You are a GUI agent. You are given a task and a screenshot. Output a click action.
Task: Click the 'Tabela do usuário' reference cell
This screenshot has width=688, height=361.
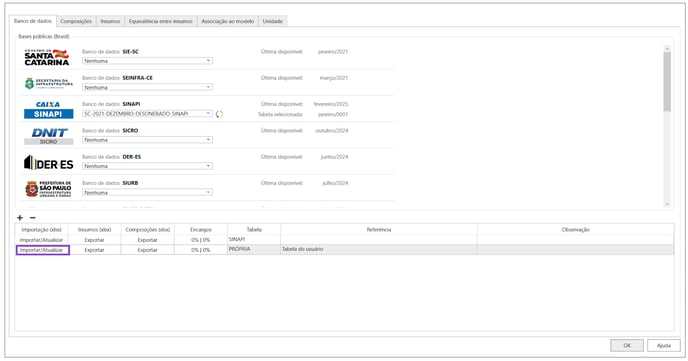click(x=379, y=250)
